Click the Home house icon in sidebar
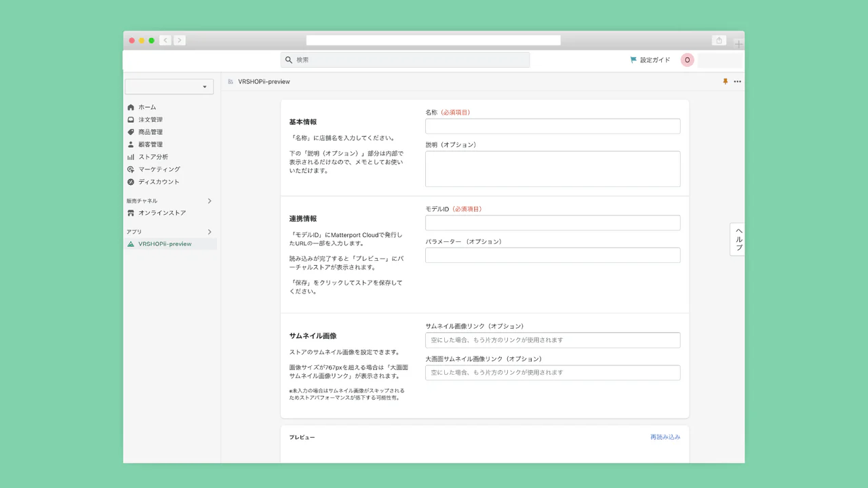 (131, 107)
